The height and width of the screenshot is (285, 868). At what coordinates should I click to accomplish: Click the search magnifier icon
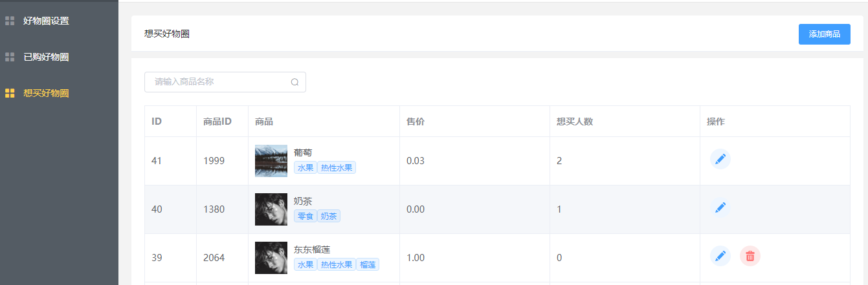(295, 82)
